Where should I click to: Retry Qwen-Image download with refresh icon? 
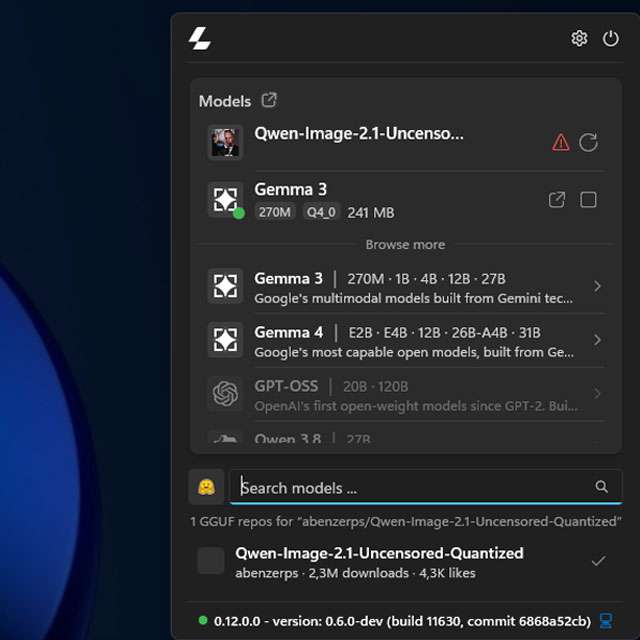tap(588, 142)
